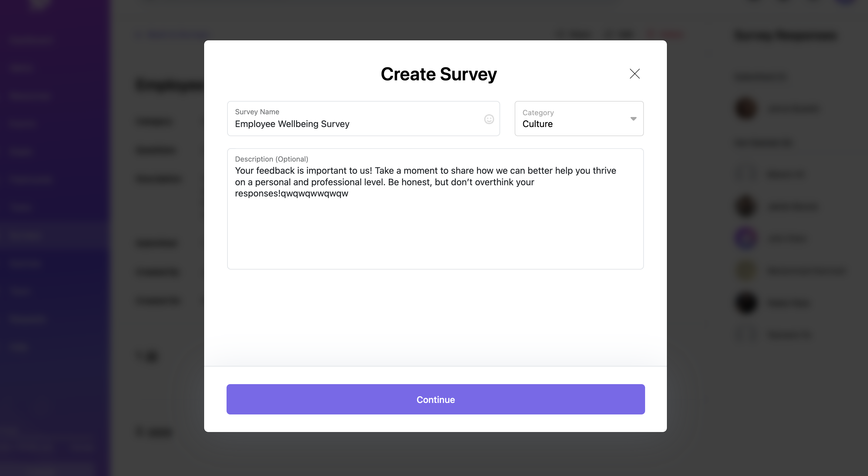
Task: Close the Create Survey dialog
Action: coord(634,74)
